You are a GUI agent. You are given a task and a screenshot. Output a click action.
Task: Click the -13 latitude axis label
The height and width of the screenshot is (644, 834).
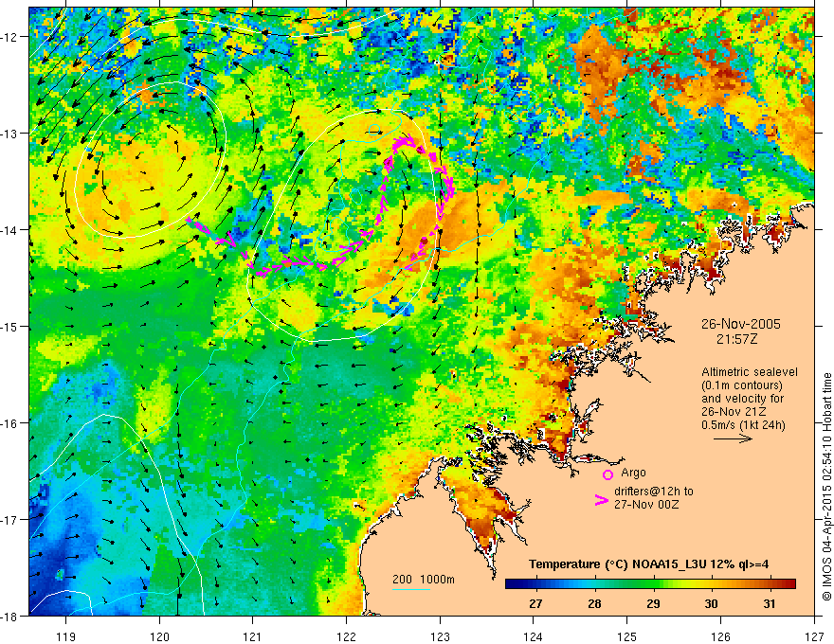[10, 134]
